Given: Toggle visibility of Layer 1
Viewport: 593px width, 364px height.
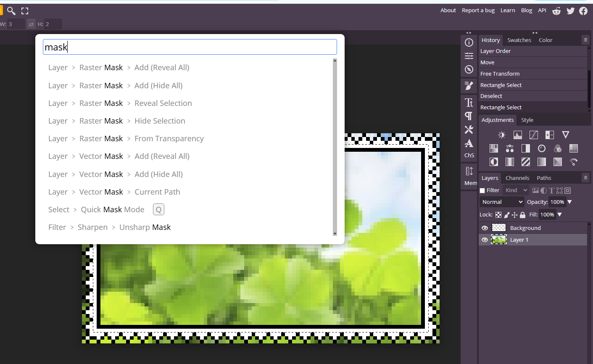Looking at the screenshot, I should (485, 240).
